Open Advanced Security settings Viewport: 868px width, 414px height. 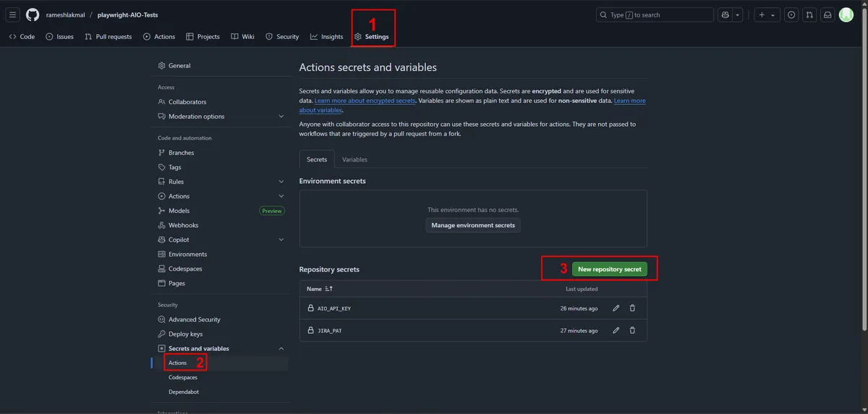(x=221, y=319)
